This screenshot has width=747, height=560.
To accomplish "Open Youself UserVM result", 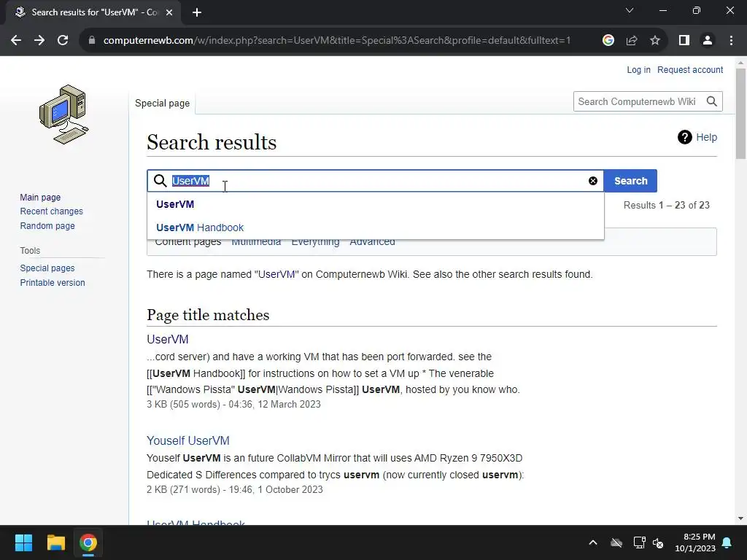I will pos(188,440).
